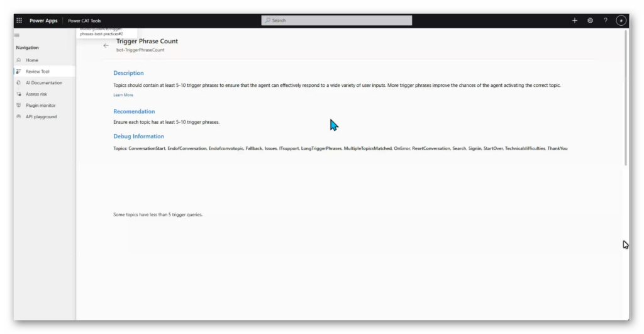
Task: Open the Help question mark icon
Action: point(606,21)
